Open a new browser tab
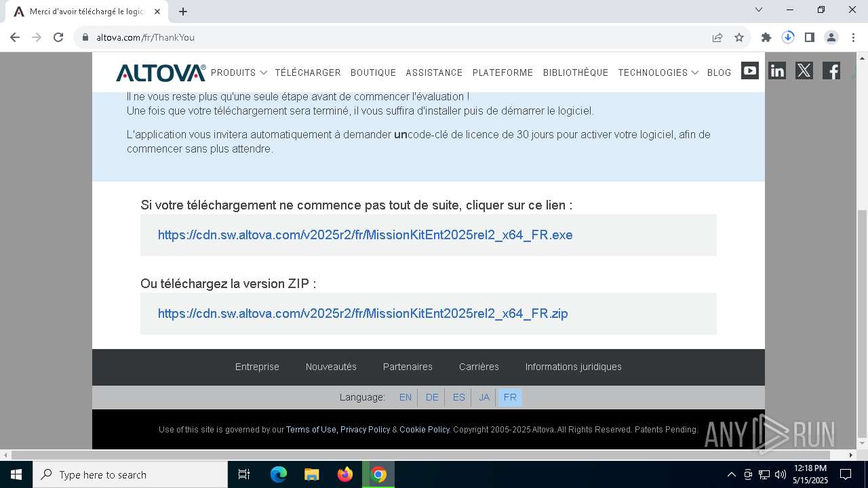The image size is (868, 488). [x=183, y=12]
